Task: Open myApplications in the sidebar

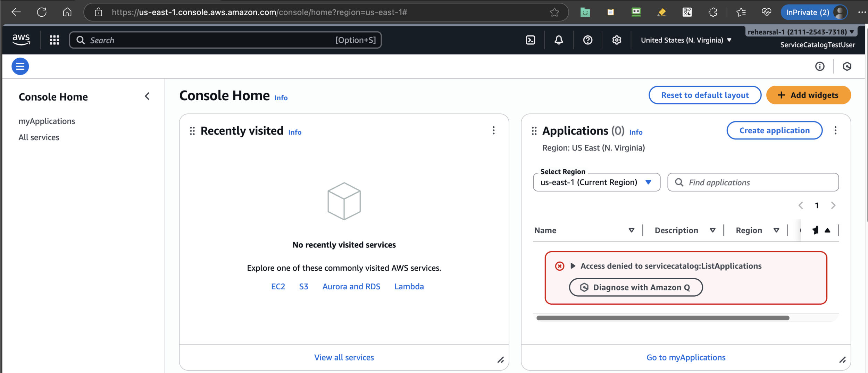Action: pyautogui.click(x=47, y=121)
